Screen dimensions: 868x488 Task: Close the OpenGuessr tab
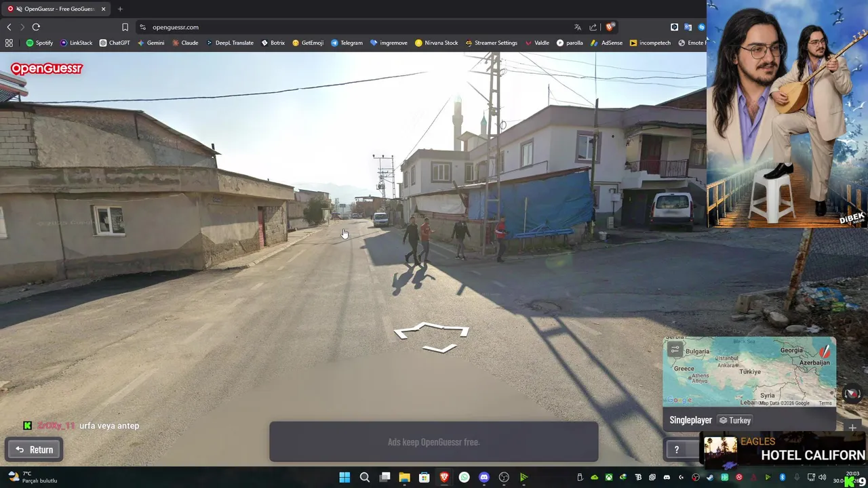coord(103,9)
